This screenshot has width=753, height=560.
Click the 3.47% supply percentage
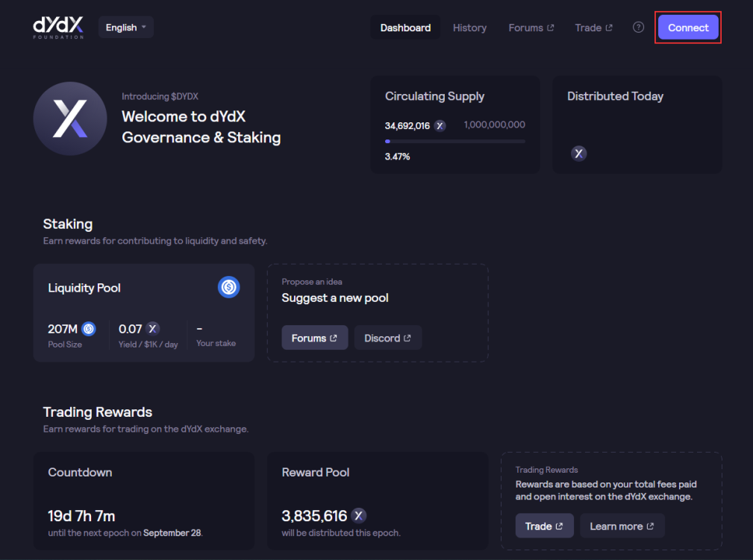(x=397, y=157)
